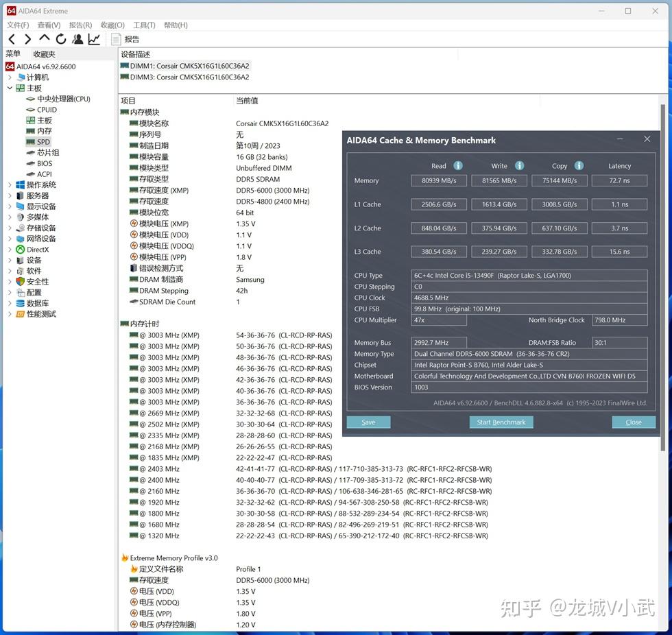The height and width of the screenshot is (635, 672).
Task: Click the Extreme Memory Profile v3.0 heading
Action: coord(170,558)
